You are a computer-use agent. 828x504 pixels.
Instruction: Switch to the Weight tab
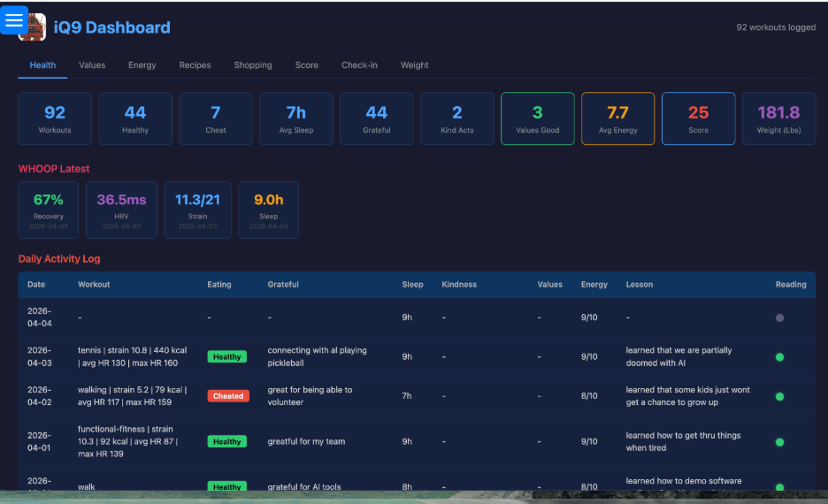point(414,65)
